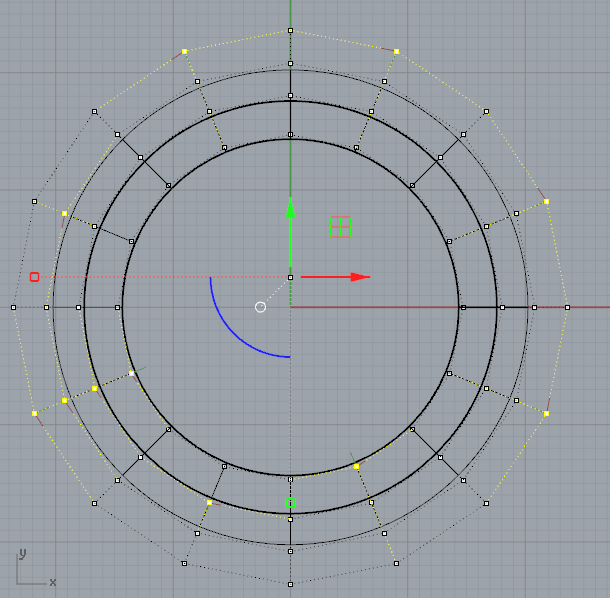Grab the green Y-axis gumball move arrow
The height and width of the screenshot is (598, 610).
click(291, 232)
